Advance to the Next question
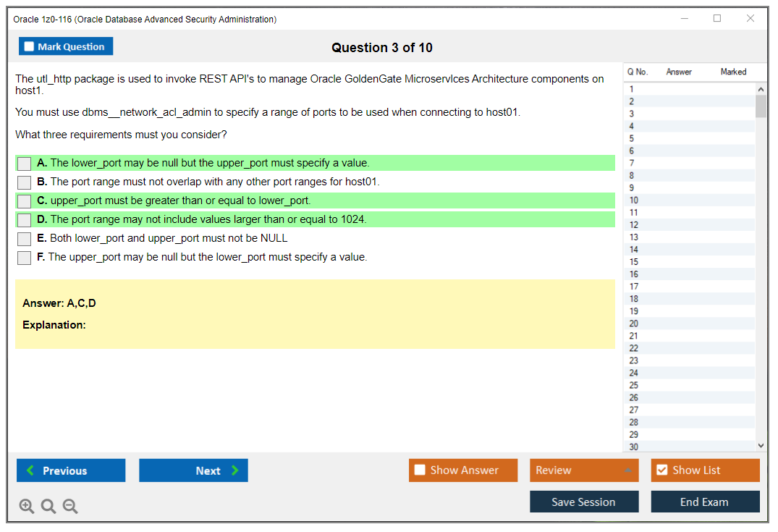The width and height of the screenshot is (778, 532). point(193,470)
